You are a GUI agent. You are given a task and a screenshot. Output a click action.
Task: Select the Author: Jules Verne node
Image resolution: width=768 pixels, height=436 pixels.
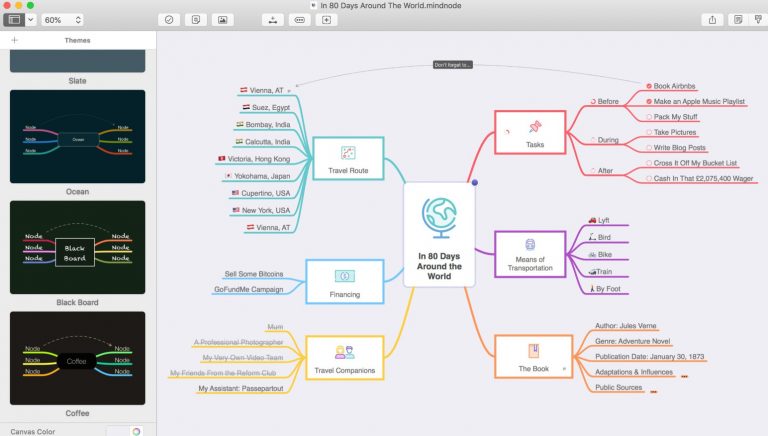(x=625, y=326)
